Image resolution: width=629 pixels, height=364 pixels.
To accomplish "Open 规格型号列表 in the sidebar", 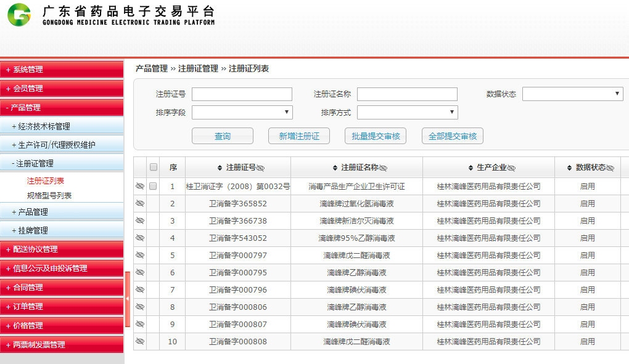I will 49,196.
